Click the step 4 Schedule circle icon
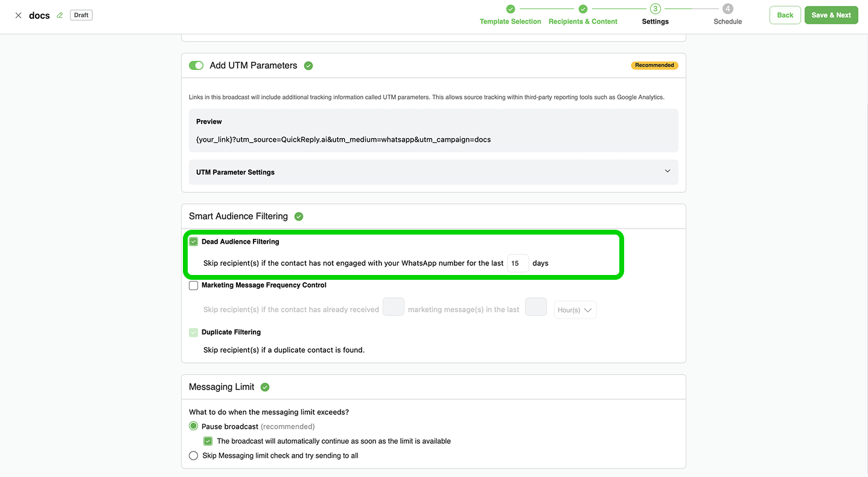868x477 pixels. click(727, 9)
